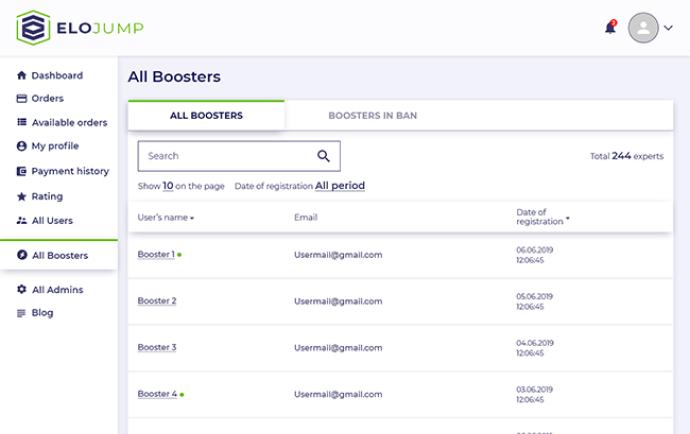Open the All period date filter
Screen dimensions: 690x434
[x=339, y=186]
